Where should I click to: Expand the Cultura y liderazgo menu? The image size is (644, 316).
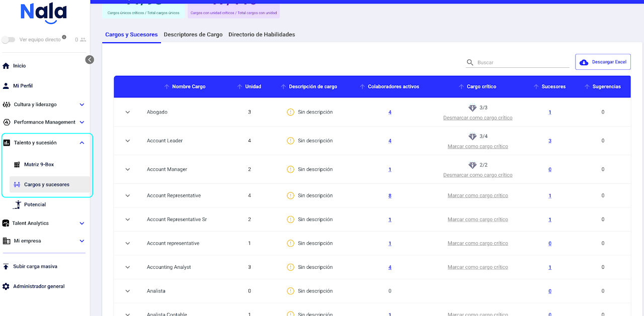82,105
